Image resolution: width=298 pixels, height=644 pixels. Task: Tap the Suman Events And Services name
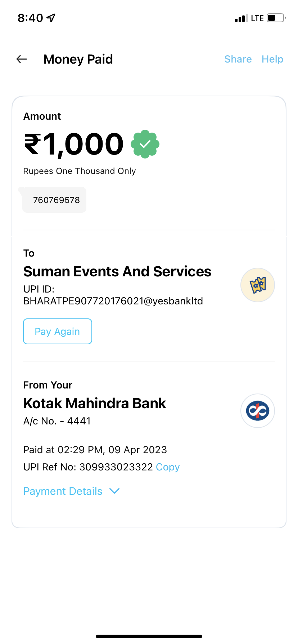pos(117,272)
